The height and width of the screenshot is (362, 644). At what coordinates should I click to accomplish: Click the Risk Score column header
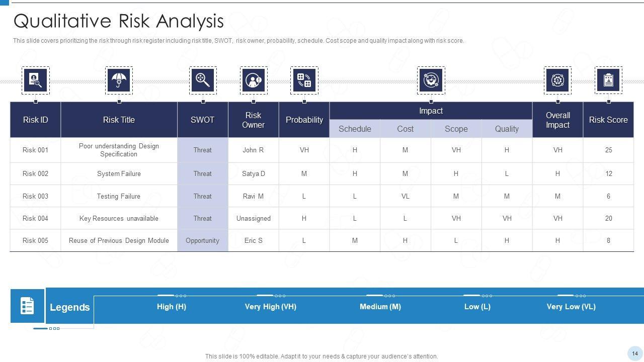click(x=608, y=120)
